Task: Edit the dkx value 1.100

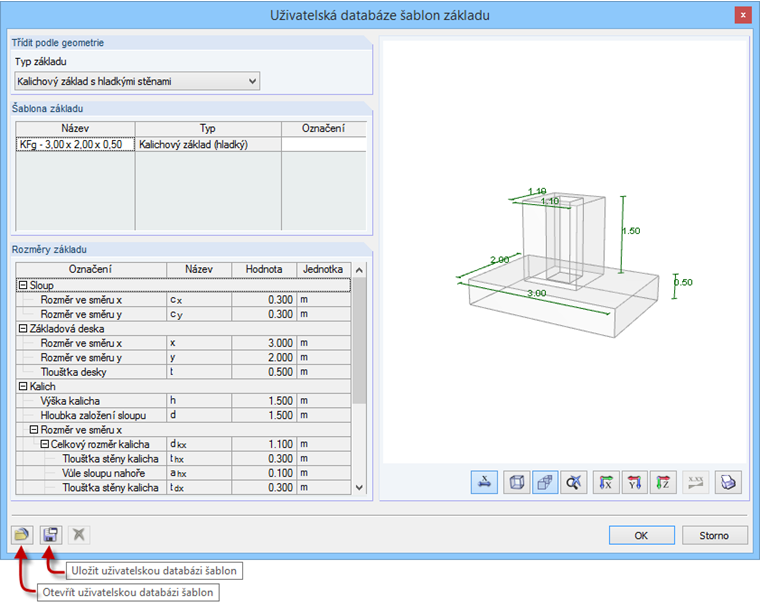Action: 264,444
